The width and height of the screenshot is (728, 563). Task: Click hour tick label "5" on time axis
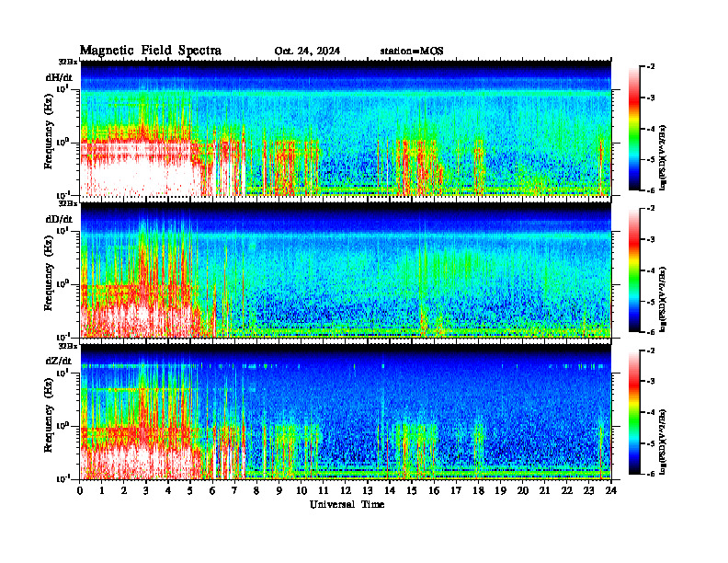[190, 490]
